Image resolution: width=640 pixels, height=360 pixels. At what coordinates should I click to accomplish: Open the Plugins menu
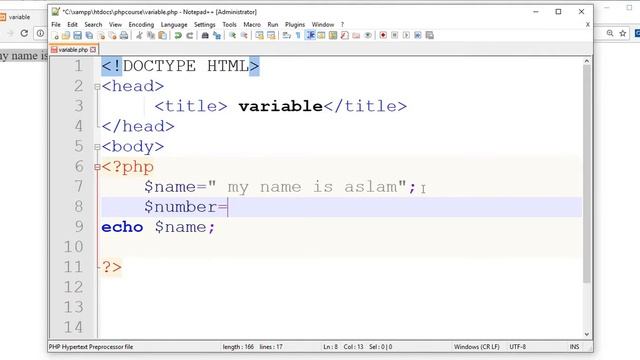[295, 24]
